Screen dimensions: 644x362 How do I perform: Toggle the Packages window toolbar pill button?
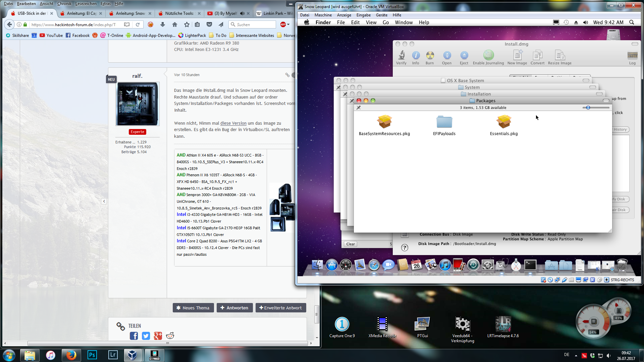(x=606, y=101)
